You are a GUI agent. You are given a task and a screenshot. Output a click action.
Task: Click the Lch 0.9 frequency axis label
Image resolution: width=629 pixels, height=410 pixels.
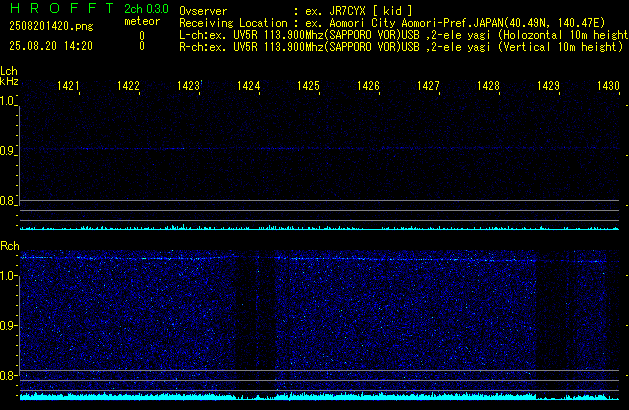click(8, 151)
